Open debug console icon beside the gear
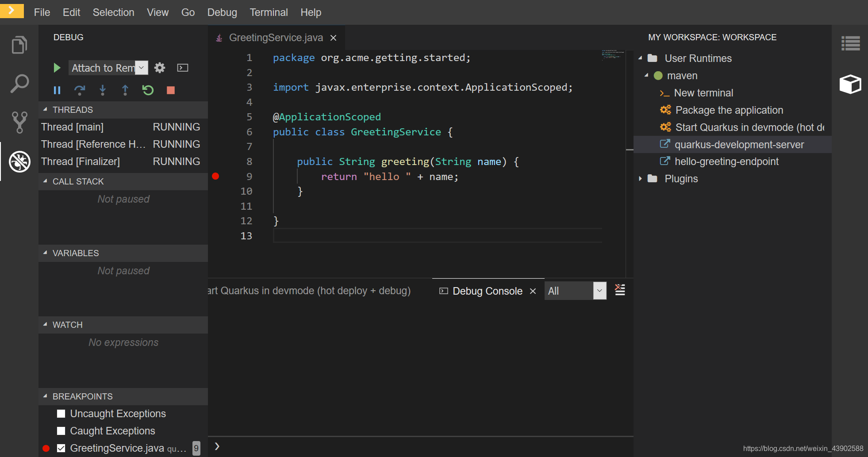The image size is (868, 457). tap(183, 68)
